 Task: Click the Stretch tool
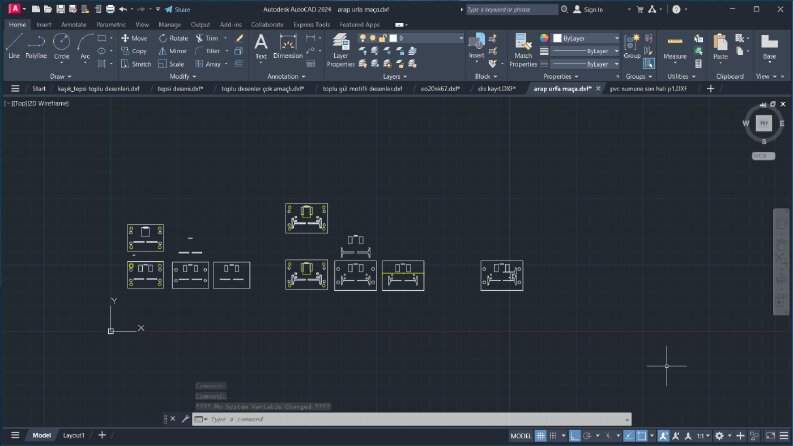click(x=136, y=64)
